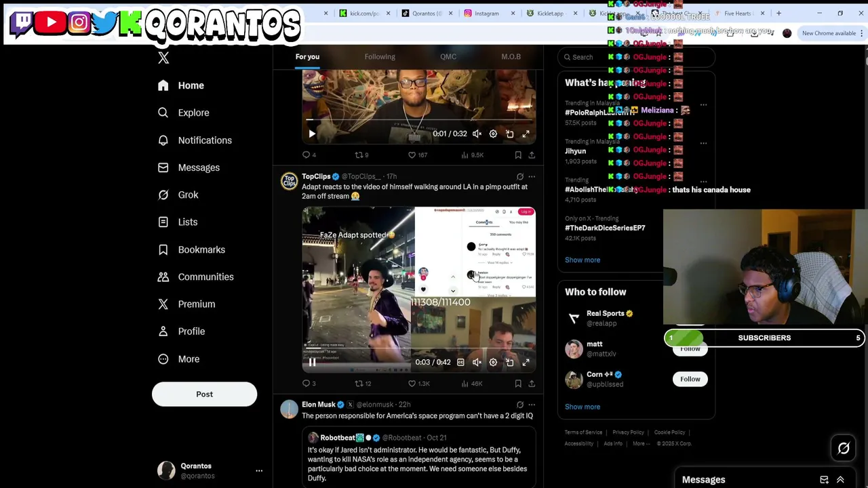Switch to the Following tab

click(380, 57)
